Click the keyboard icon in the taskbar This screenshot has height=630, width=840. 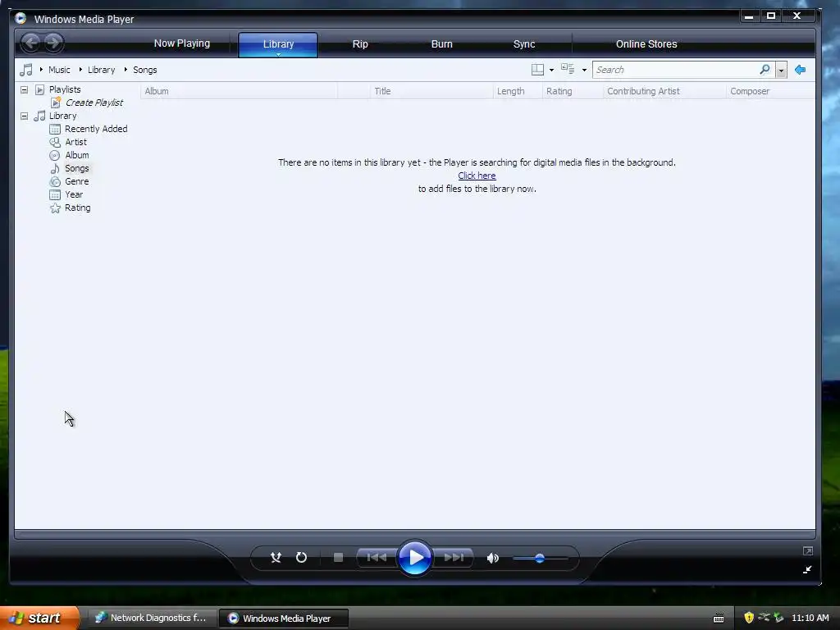(719, 619)
